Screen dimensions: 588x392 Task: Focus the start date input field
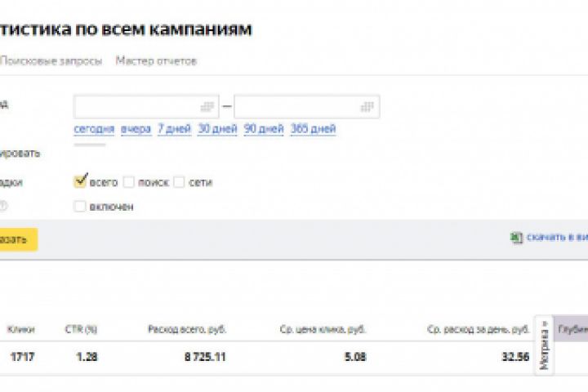[x=146, y=107]
